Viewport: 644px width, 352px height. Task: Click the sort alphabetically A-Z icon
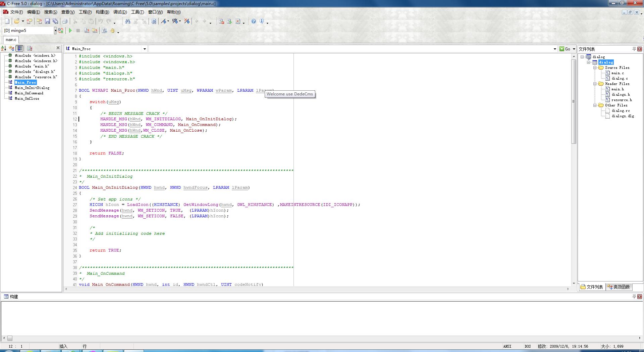(4, 48)
